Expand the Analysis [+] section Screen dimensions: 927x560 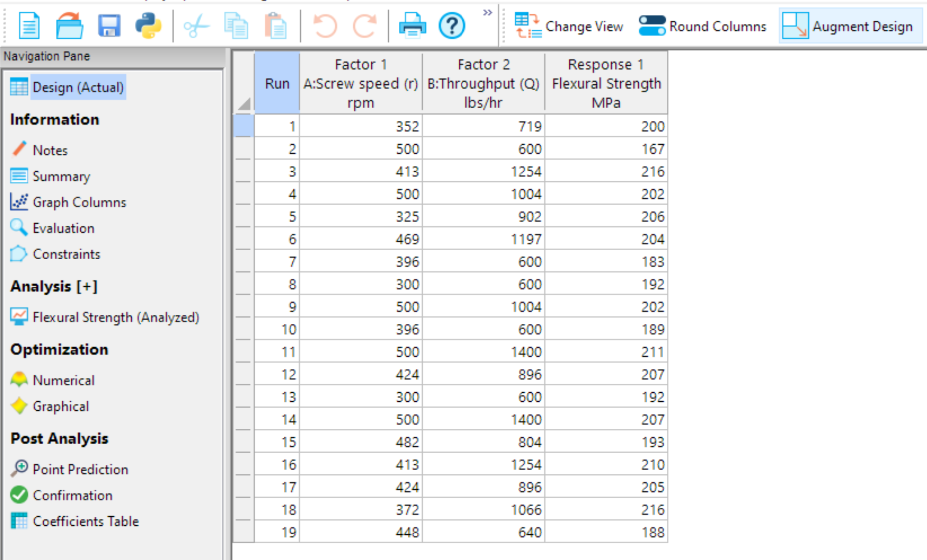click(54, 286)
